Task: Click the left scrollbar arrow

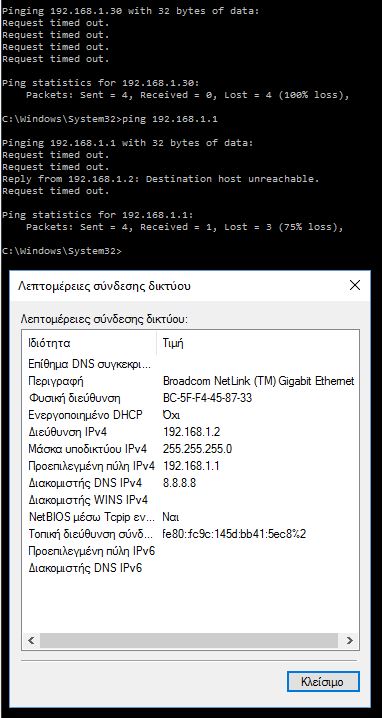Action: tap(31, 640)
